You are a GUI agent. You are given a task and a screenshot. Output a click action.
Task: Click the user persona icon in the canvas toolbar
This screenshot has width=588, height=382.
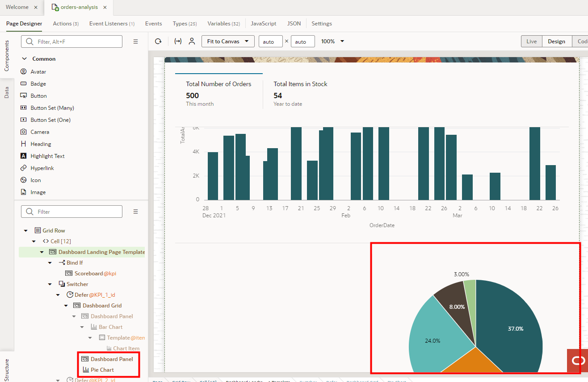click(192, 41)
